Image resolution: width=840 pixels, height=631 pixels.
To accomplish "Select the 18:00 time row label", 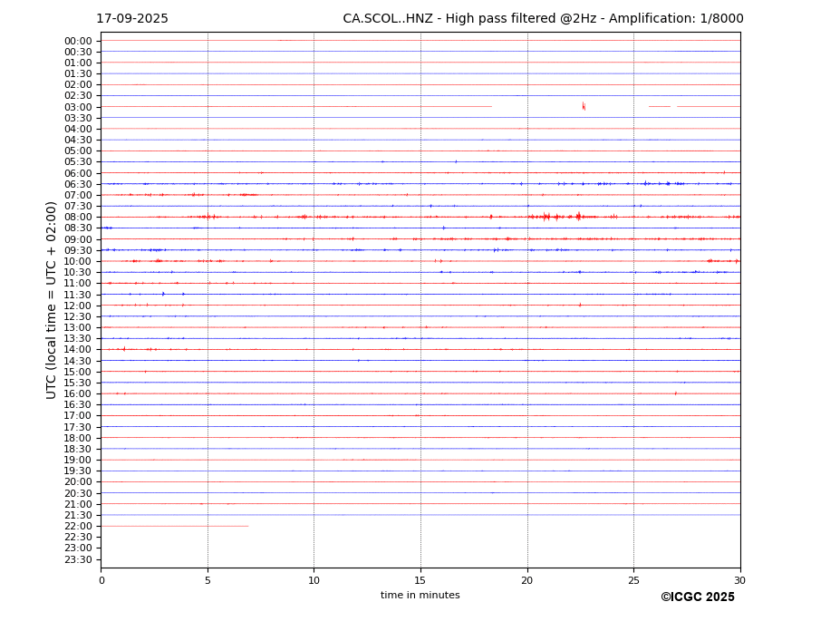I will [78, 438].
